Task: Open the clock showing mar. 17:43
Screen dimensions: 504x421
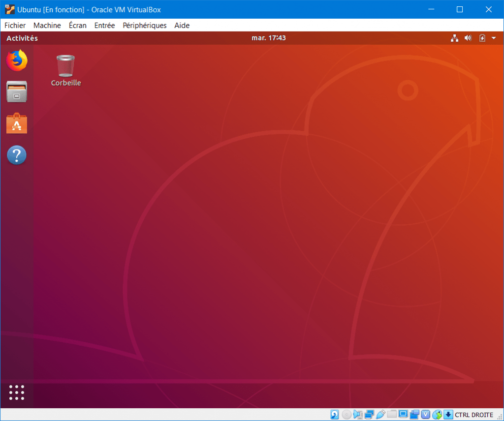Action: (x=268, y=38)
